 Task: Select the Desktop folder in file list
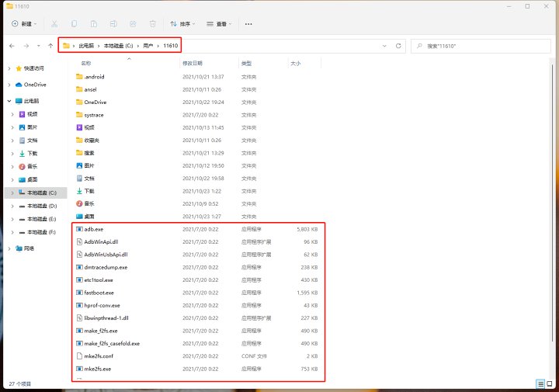(198, 217)
